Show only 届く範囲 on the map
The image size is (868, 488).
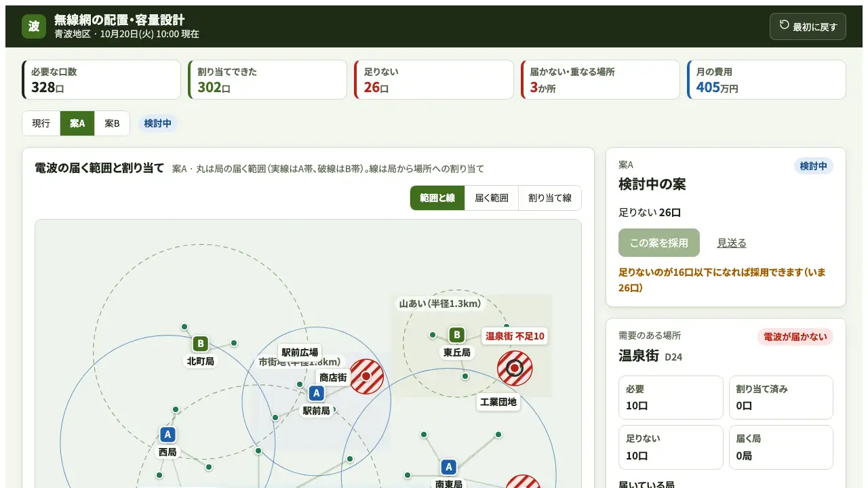492,198
